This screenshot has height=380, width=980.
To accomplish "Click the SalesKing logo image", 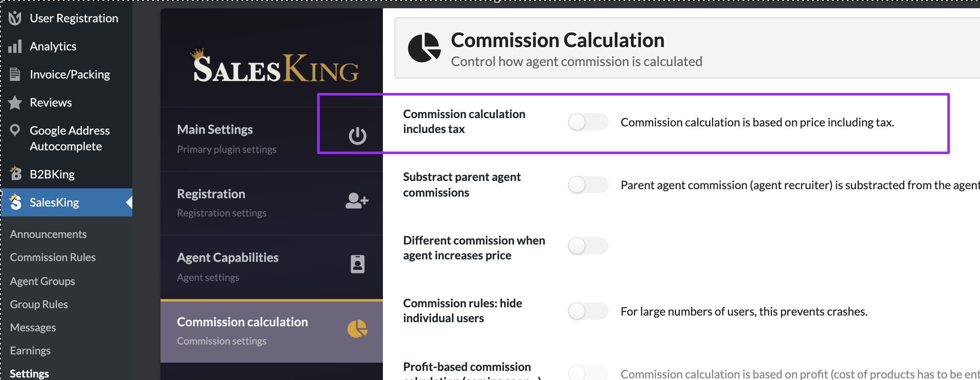I will point(275,66).
